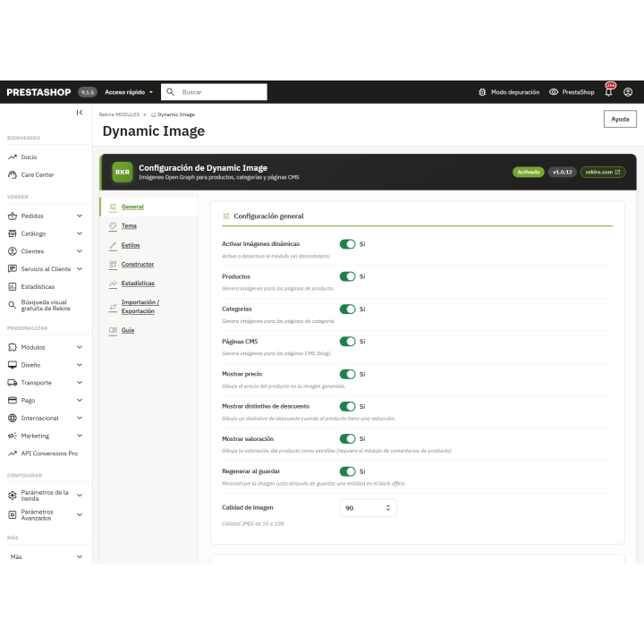Open the General settings tab
Viewport: 644px width, 644px height.
click(149, 207)
